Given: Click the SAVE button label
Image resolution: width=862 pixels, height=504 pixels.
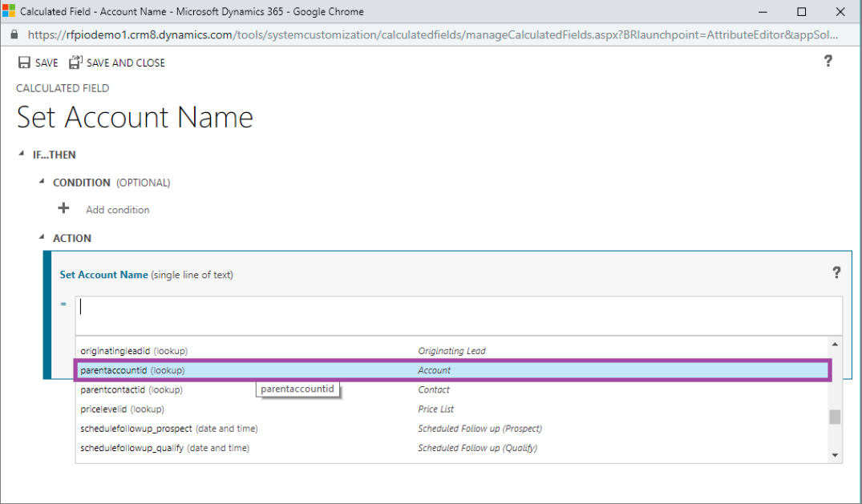Looking at the screenshot, I should coord(47,63).
